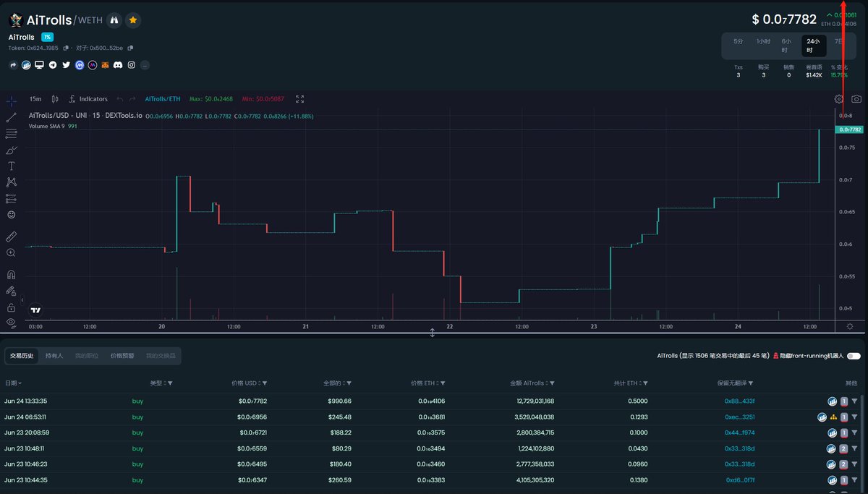This screenshot has height=494, width=868.
Task: Select the 6小时 timeframe tab
Action: click(x=786, y=46)
